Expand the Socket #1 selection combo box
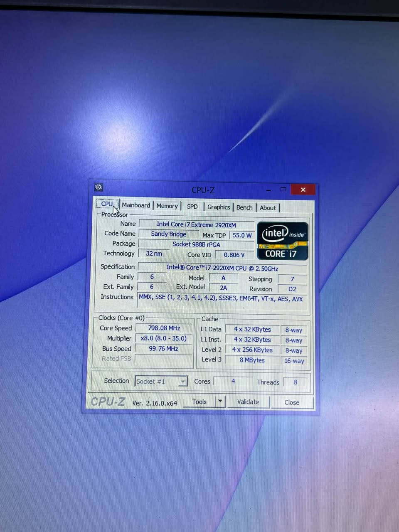This screenshot has height=532, width=399. (x=161, y=381)
